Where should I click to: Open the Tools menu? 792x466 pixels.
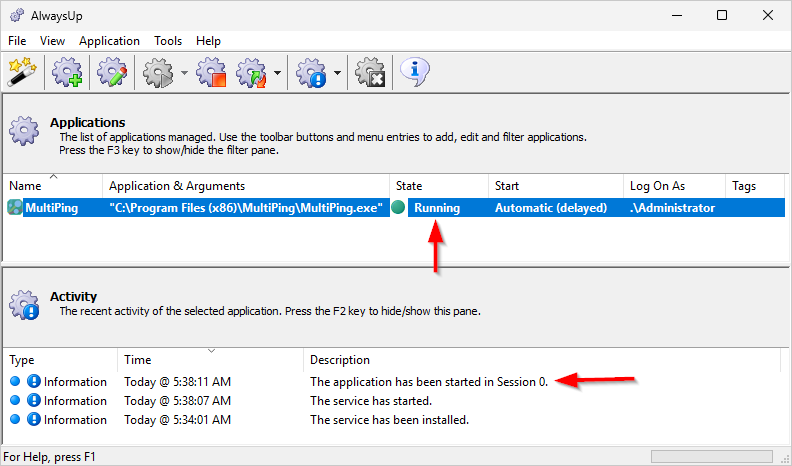[x=168, y=41]
